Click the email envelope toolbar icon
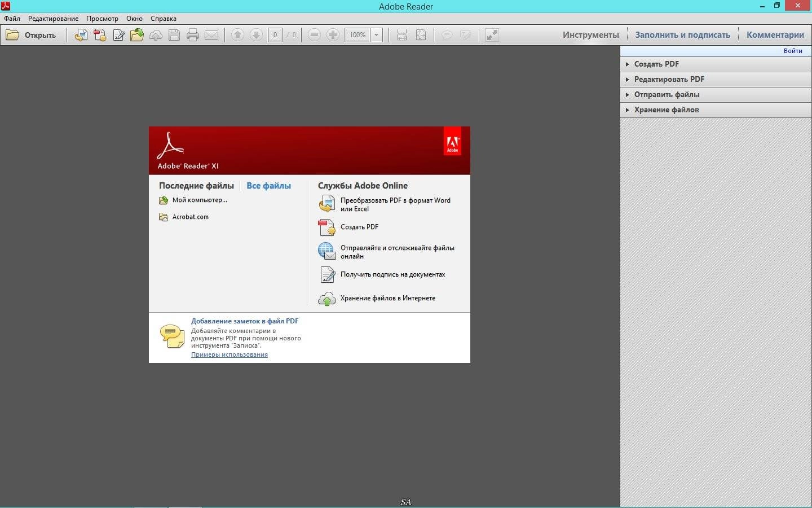Viewport: 812px width, 508px height. pyautogui.click(x=211, y=35)
